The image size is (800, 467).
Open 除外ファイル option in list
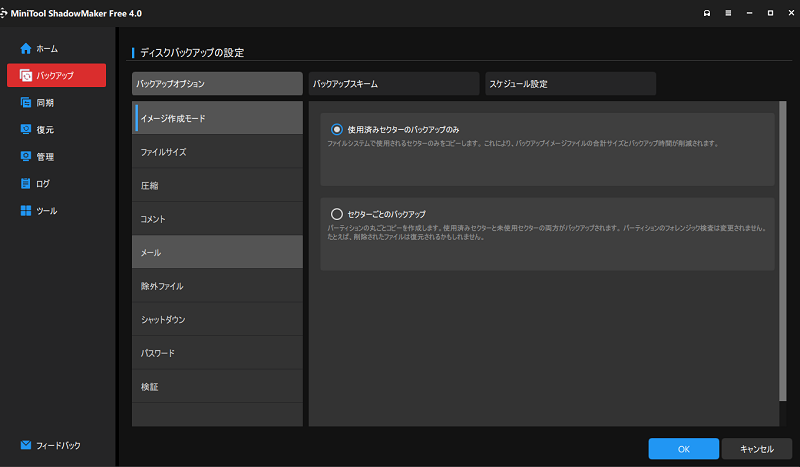[x=217, y=286]
